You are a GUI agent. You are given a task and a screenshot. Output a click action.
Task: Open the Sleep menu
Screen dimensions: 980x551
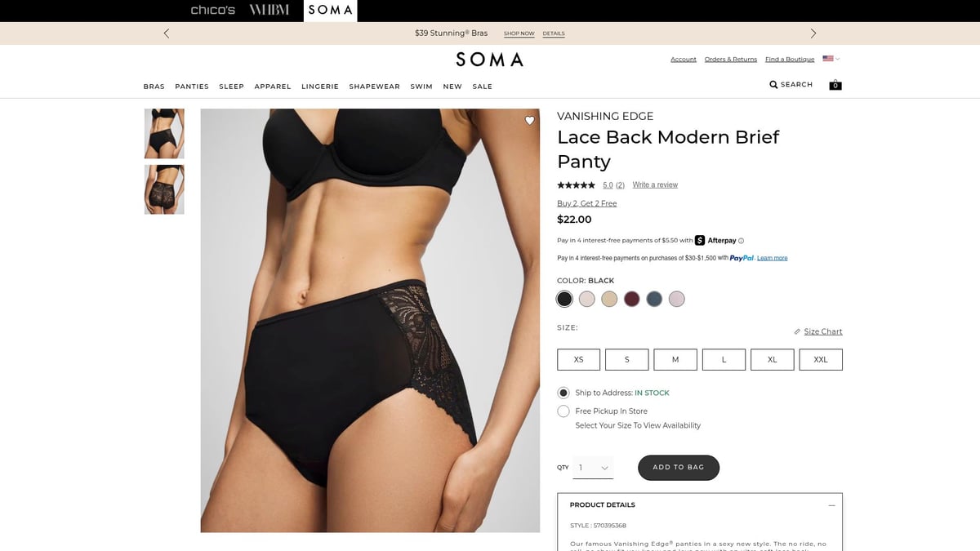click(231, 87)
